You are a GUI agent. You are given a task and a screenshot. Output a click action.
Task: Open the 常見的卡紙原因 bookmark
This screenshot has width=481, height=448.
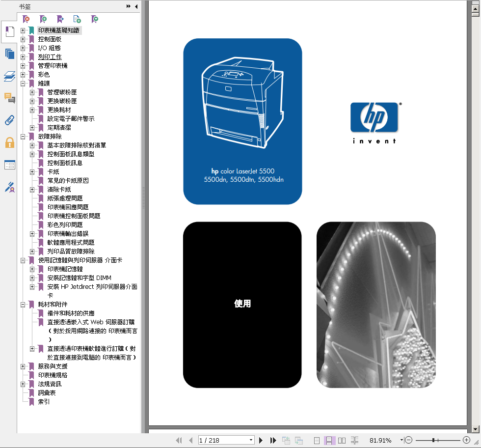(68, 181)
